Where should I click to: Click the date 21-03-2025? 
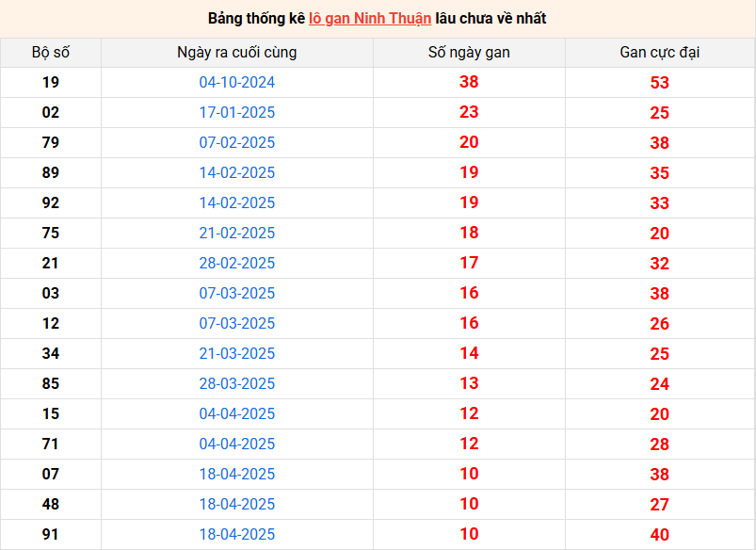click(237, 354)
